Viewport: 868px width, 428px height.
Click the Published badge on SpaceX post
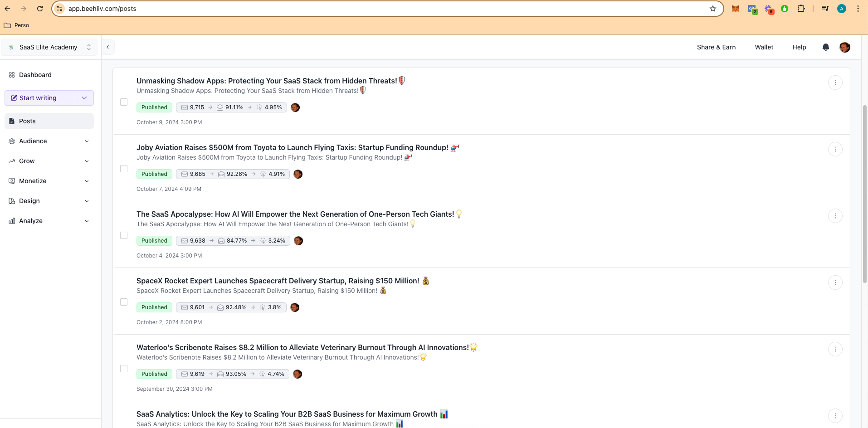pyautogui.click(x=154, y=307)
